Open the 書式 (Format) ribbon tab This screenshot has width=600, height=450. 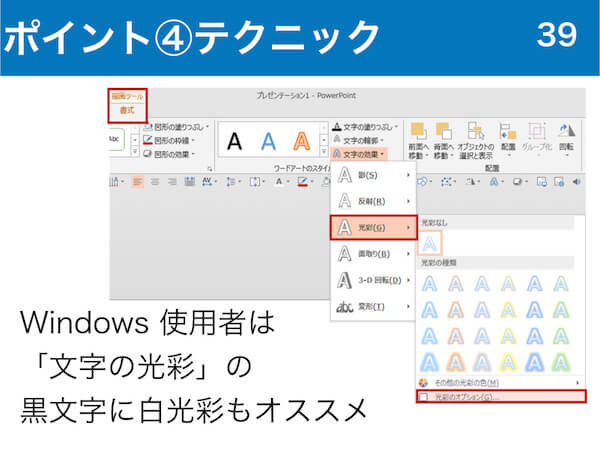coord(127,110)
